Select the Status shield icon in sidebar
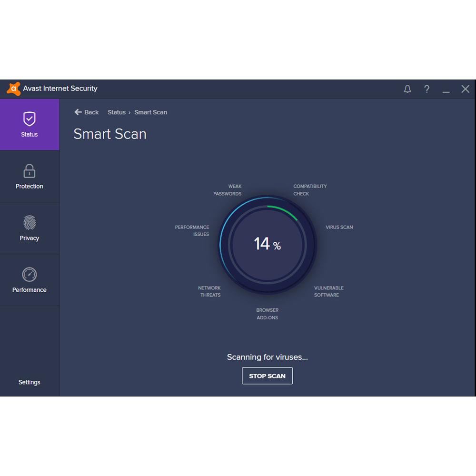Screen dimensions: 476x476 pyautogui.click(x=29, y=119)
